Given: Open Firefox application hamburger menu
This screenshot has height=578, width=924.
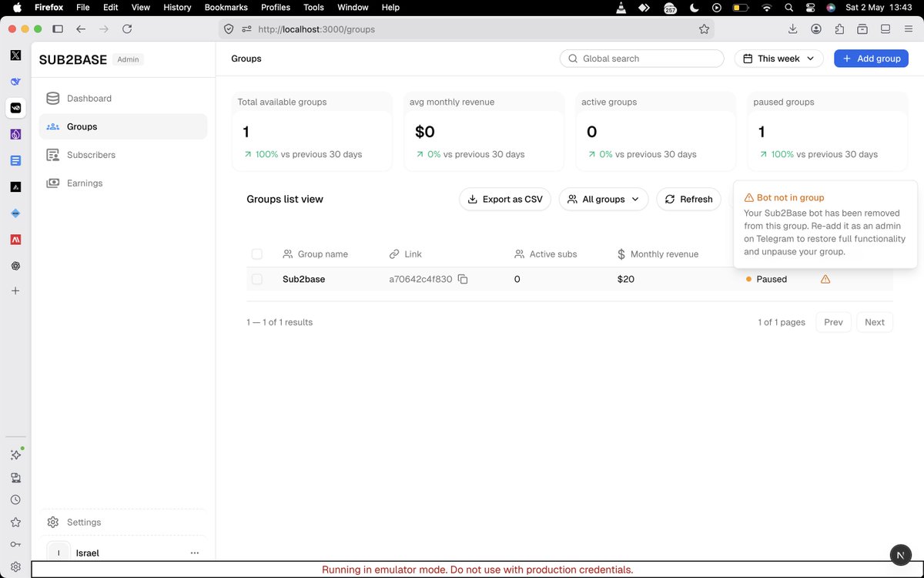Looking at the screenshot, I should coord(909,29).
